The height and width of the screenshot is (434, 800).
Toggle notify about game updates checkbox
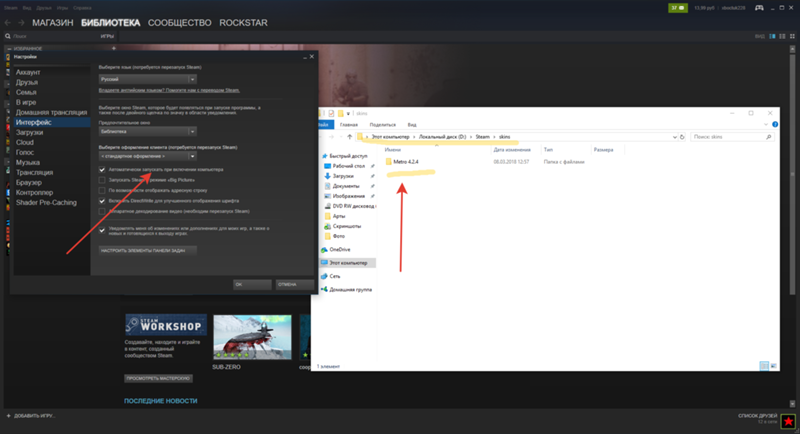point(102,231)
